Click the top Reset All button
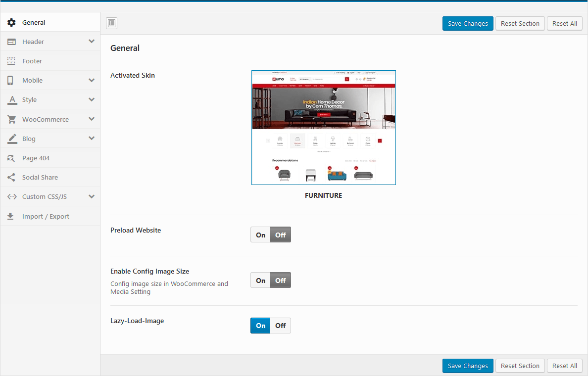Screen dimensions: 588x376 [564, 23]
